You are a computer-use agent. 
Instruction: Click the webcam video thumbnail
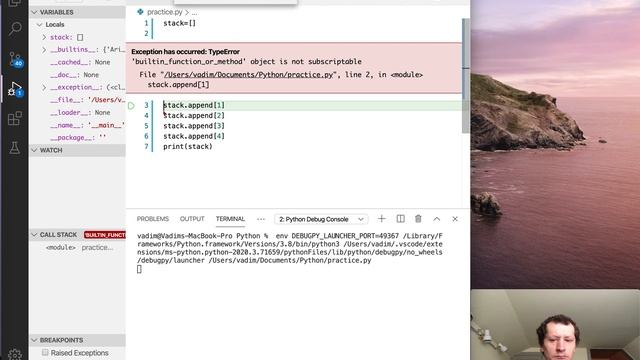[x=555, y=325]
